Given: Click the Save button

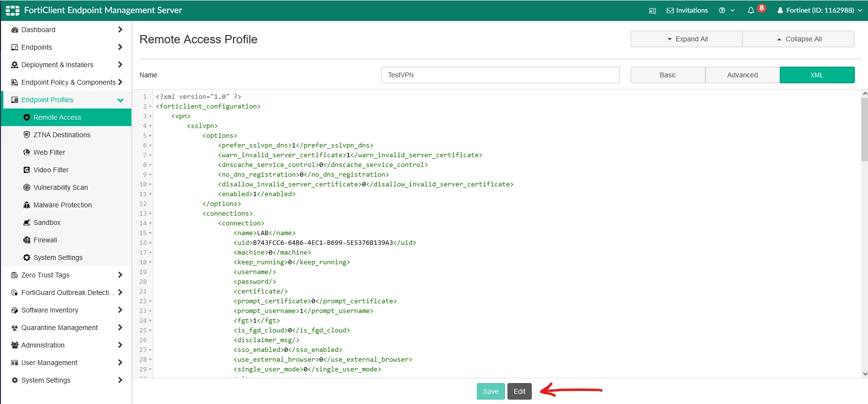Looking at the screenshot, I should click(490, 391).
